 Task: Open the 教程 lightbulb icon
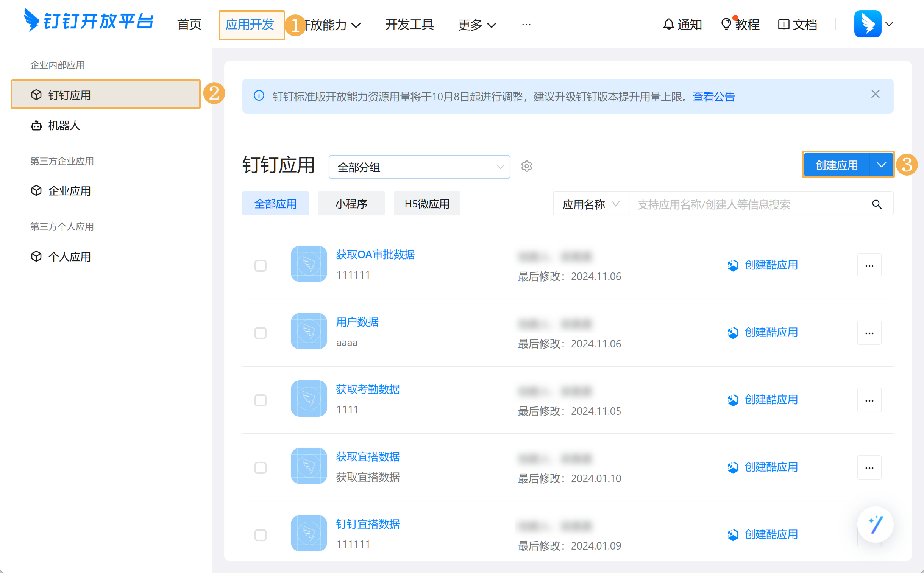click(726, 25)
